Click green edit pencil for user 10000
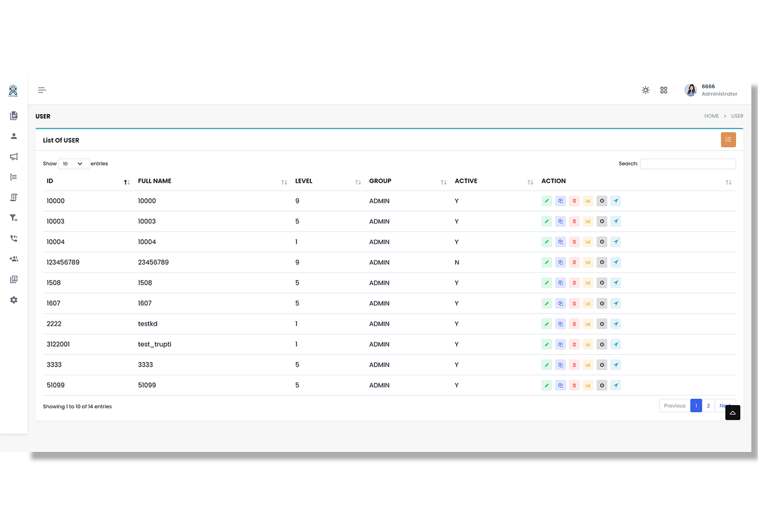This screenshot has width=758, height=532. click(x=547, y=201)
